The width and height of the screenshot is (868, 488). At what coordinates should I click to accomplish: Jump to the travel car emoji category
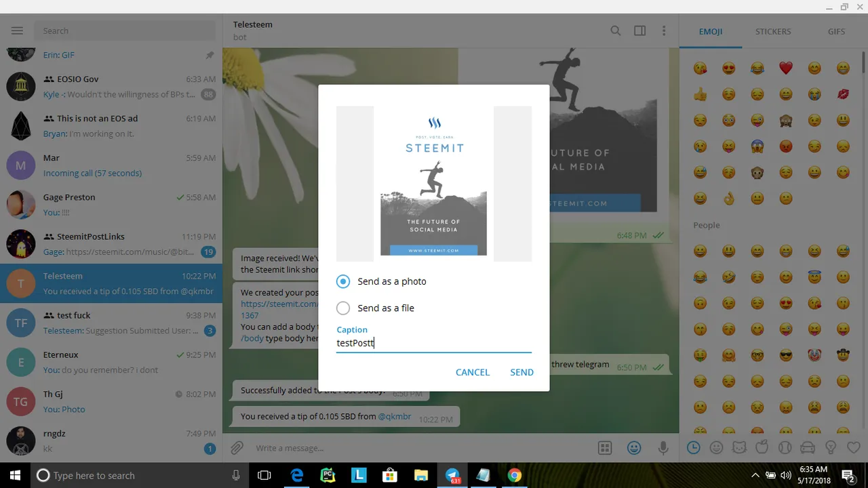click(808, 447)
